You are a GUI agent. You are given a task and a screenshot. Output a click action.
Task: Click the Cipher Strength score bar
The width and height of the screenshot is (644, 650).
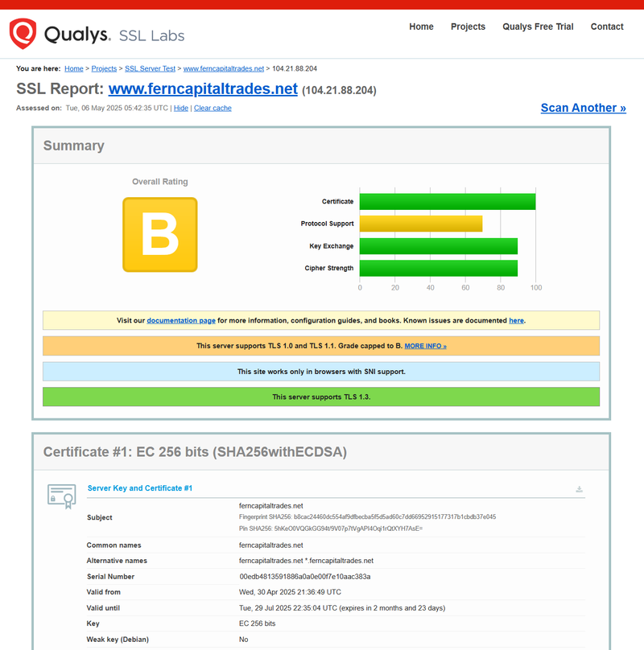point(439,268)
